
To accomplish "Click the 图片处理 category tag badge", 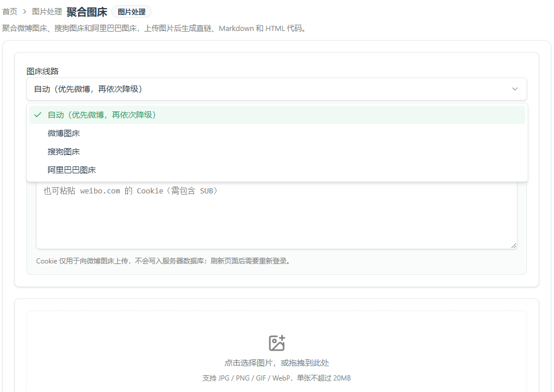I will click(131, 11).
